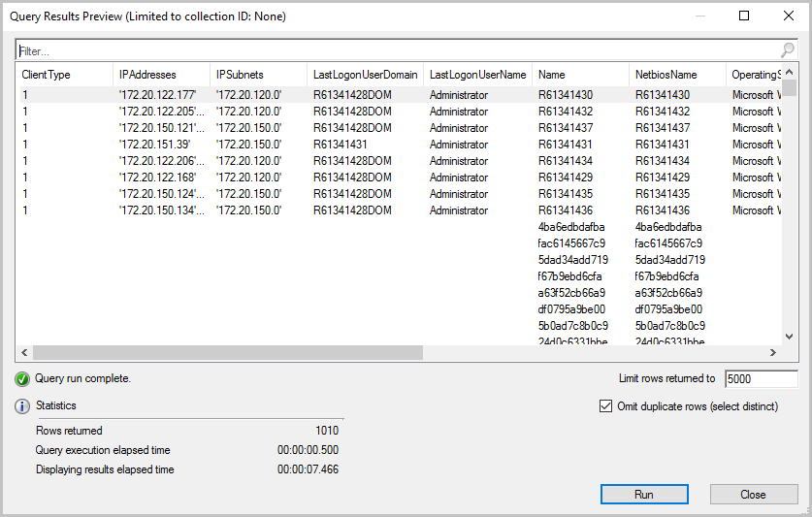Click the Statistics info icon
The width and height of the screenshot is (812, 517).
point(22,406)
